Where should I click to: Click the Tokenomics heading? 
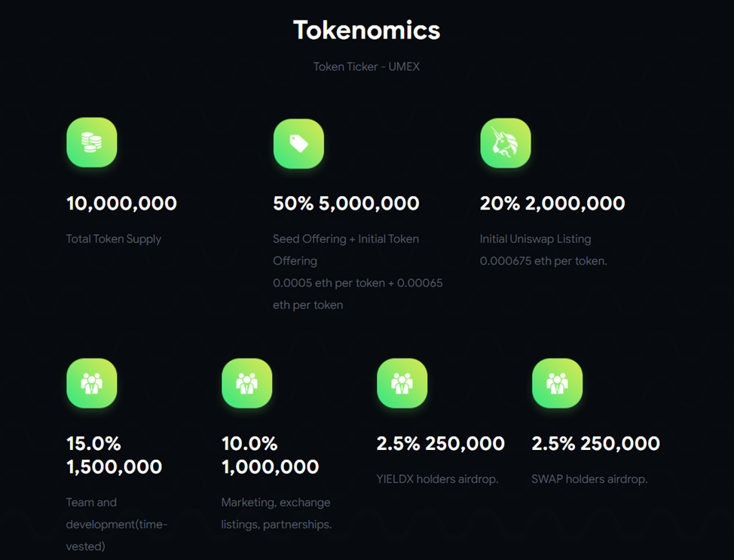(366, 30)
